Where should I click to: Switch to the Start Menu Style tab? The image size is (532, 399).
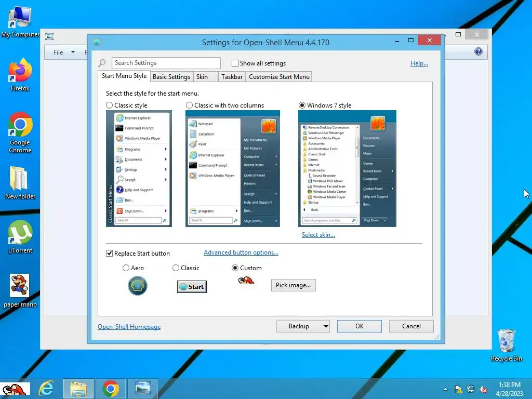coord(124,76)
